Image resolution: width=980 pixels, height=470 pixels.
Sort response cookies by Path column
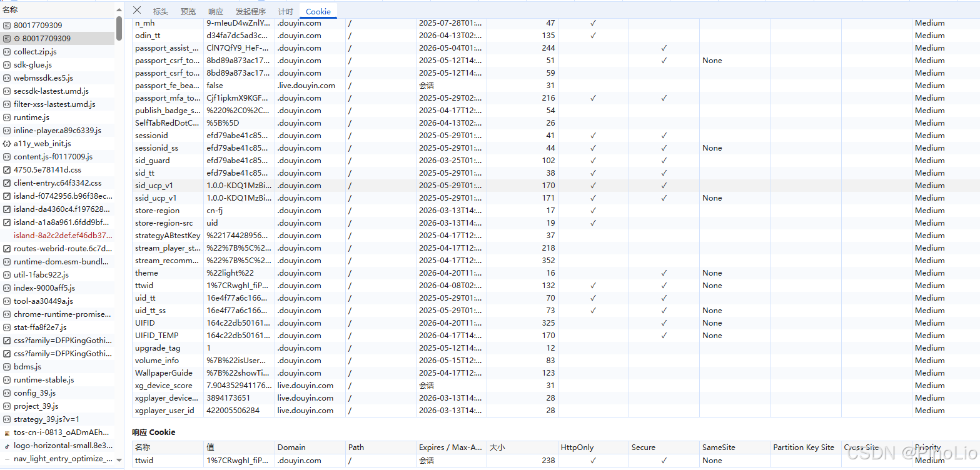coord(381,447)
